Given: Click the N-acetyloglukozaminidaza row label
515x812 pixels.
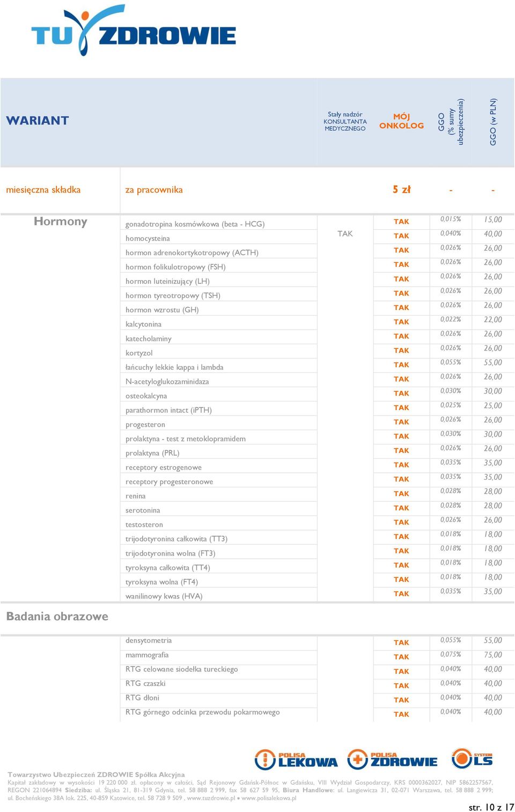Looking at the screenshot, I should (167, 382).
